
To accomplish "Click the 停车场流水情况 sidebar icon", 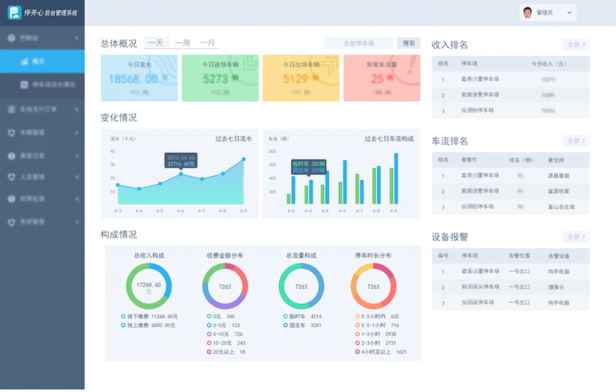I will click(24, 84).
